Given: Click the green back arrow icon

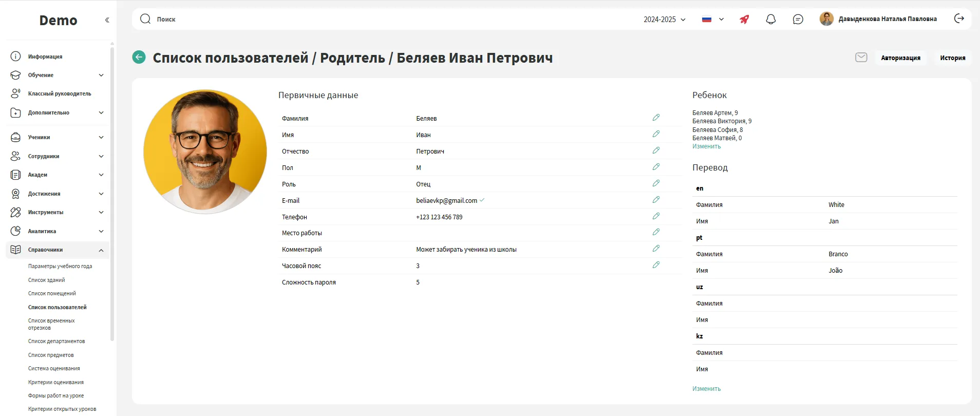Looking at the screenshot, I should click(139, 57).
